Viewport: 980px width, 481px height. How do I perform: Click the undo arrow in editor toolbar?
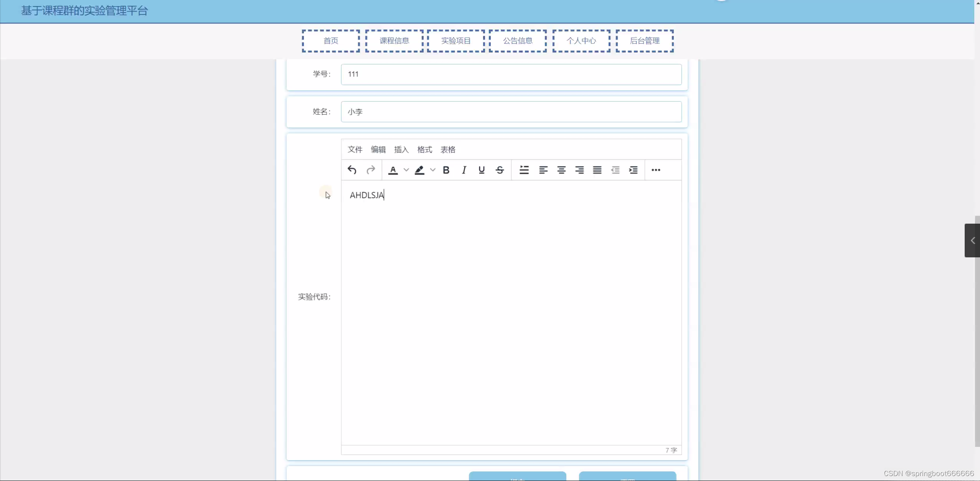[352, 170]
